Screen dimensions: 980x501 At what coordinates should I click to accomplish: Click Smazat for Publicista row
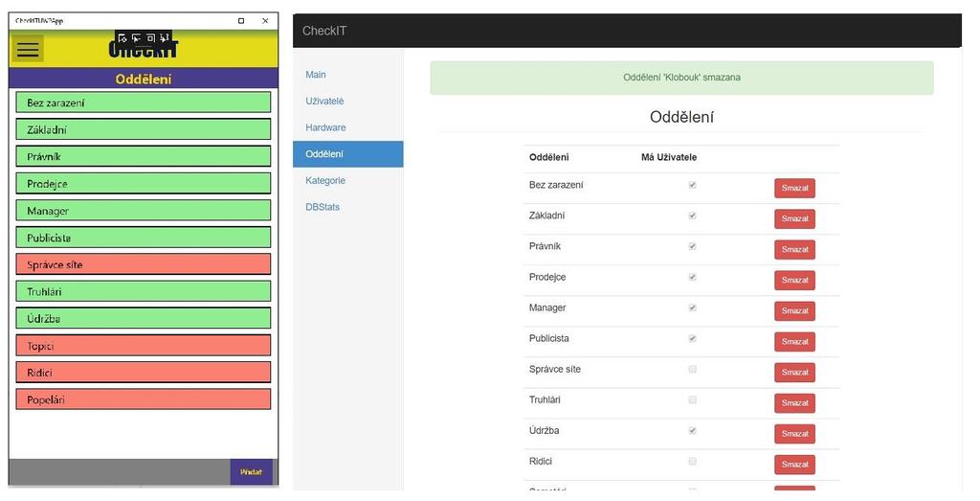tap(794, 342)
